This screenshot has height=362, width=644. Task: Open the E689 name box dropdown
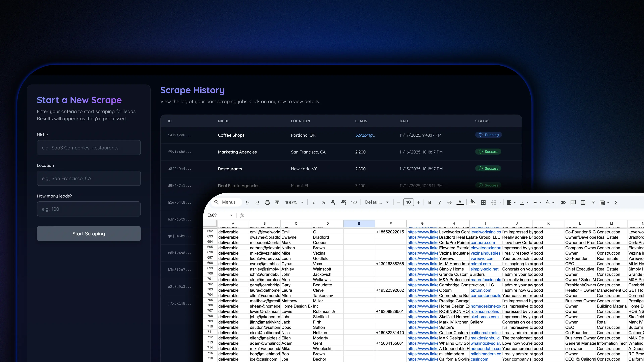[x=231, y=215]
